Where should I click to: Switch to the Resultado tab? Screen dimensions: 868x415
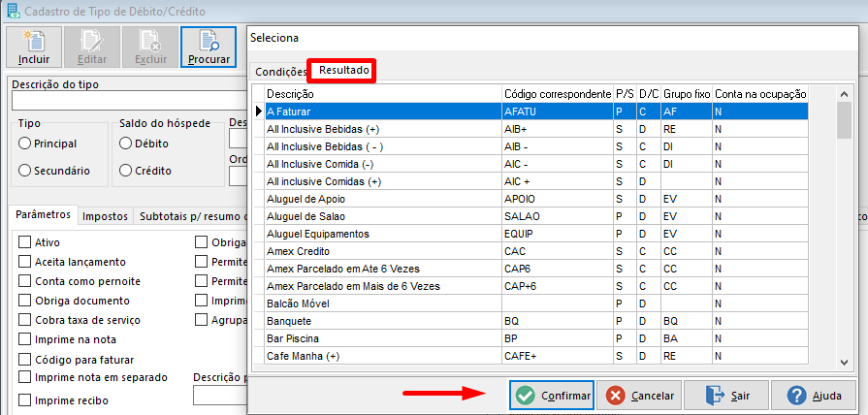(343, 70)
